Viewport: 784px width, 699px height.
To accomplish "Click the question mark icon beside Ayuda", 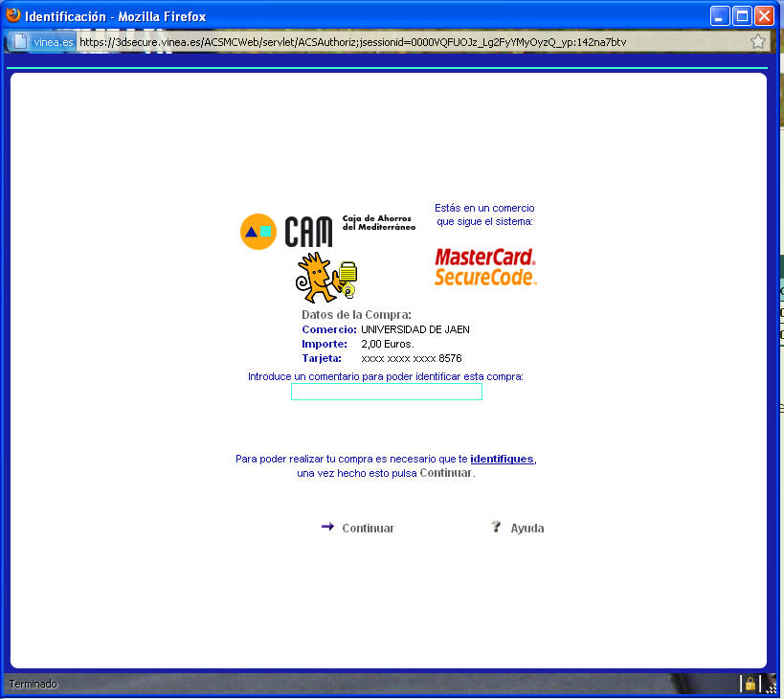I will tap(496, 527).
